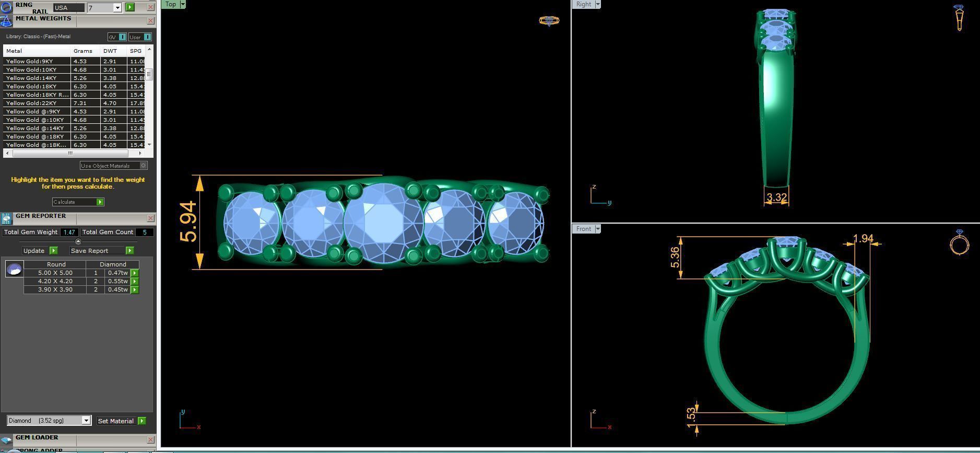Select the Yellow Gold:18KY row

(75, 86)
